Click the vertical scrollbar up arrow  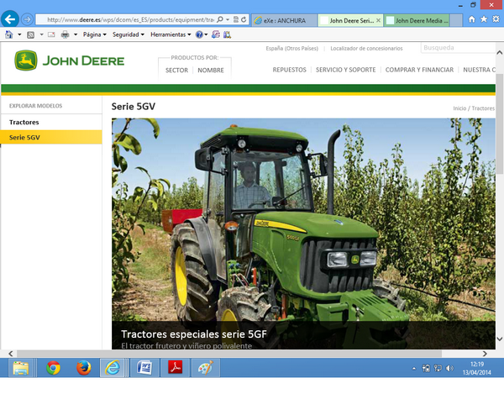[500, 52]
